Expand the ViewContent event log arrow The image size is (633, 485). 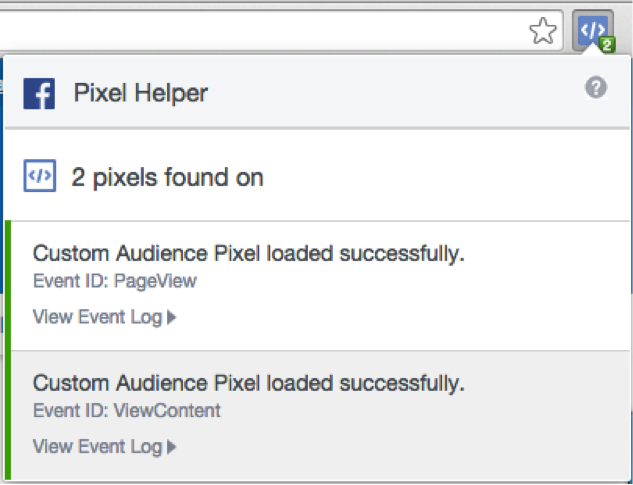pyautogui.click(x=172, y=447)
